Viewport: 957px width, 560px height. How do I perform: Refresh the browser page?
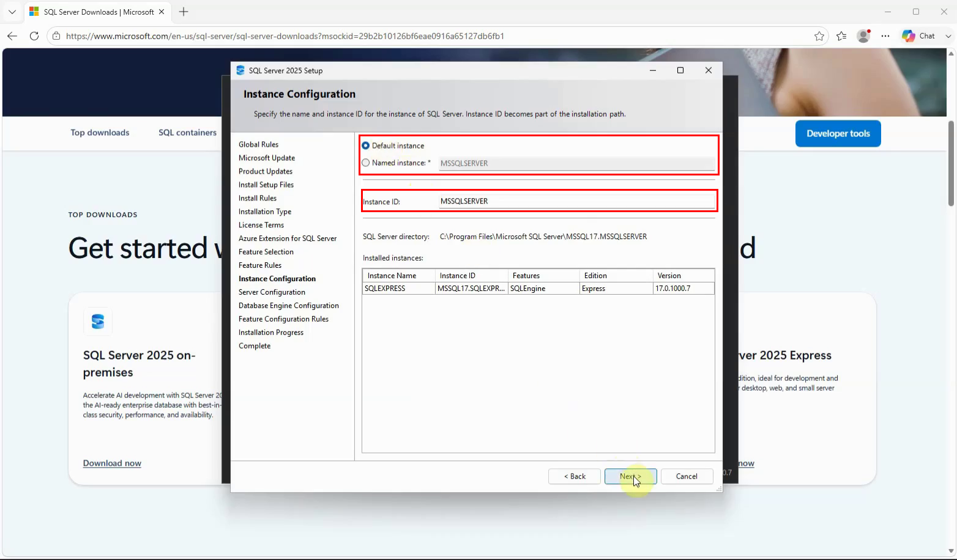pyautogui.click(x=34, y=36)
